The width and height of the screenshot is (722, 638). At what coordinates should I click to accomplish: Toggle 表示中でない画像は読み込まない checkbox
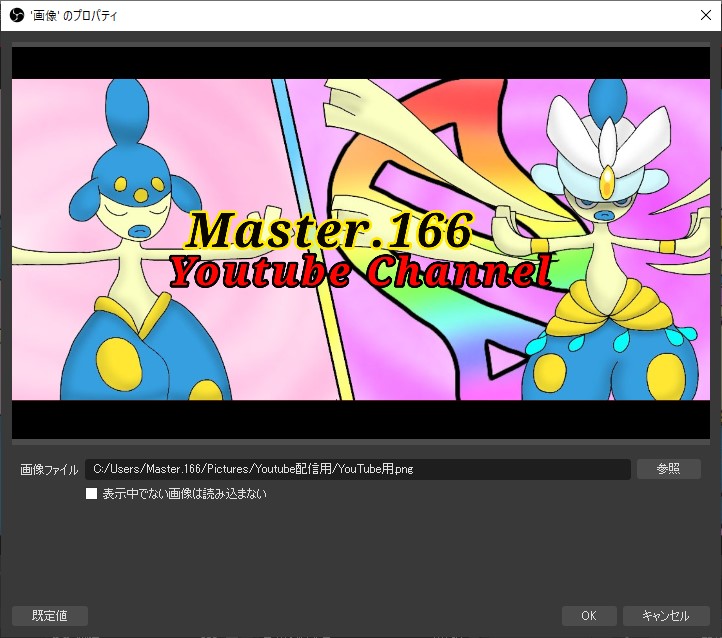click(92, 493)
